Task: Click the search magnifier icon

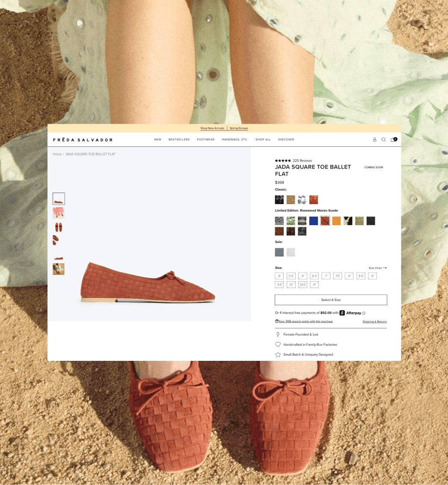Action: [383, 139]
